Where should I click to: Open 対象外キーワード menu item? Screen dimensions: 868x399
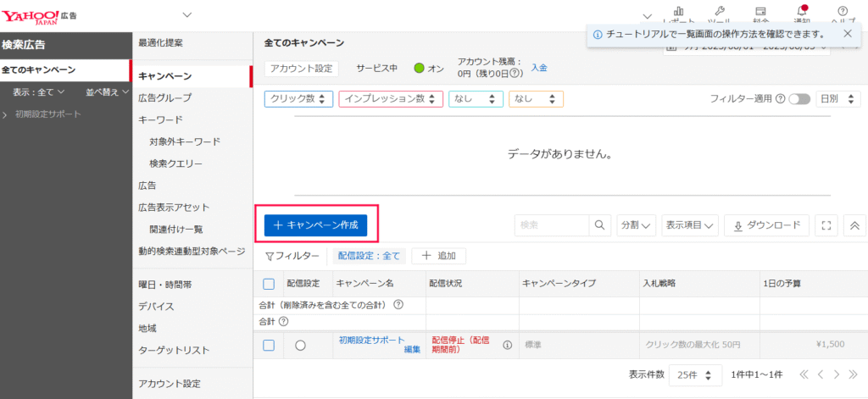tap(185, 141)
